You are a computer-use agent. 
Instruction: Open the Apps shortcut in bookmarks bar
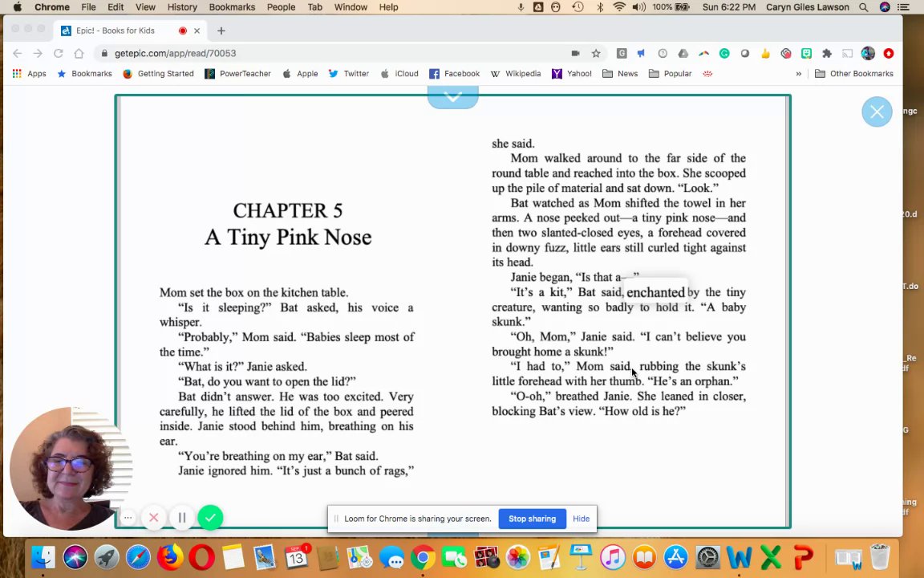29,74
